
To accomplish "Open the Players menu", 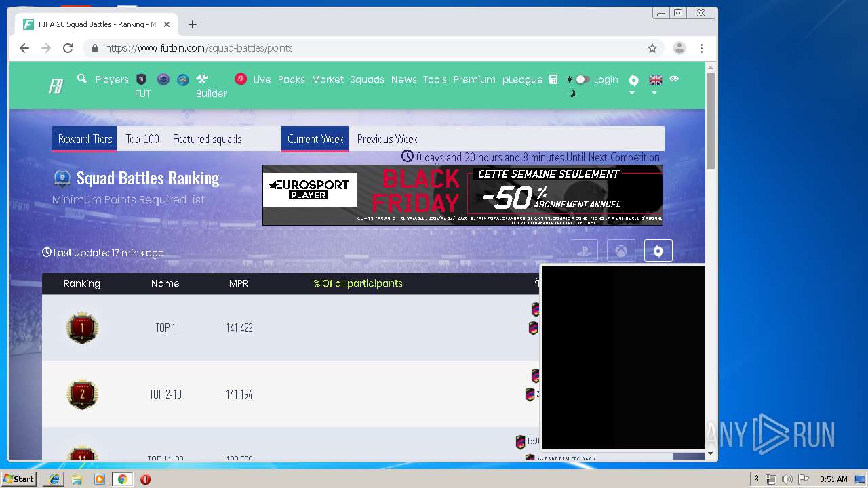I will click(x=112, y=79).
